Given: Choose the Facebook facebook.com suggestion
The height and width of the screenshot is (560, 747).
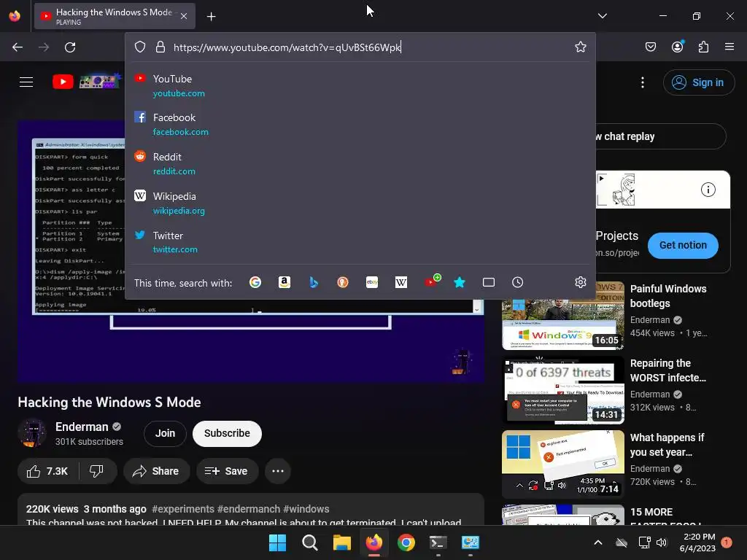Looking at the screenshot, I should click(360, 124).
